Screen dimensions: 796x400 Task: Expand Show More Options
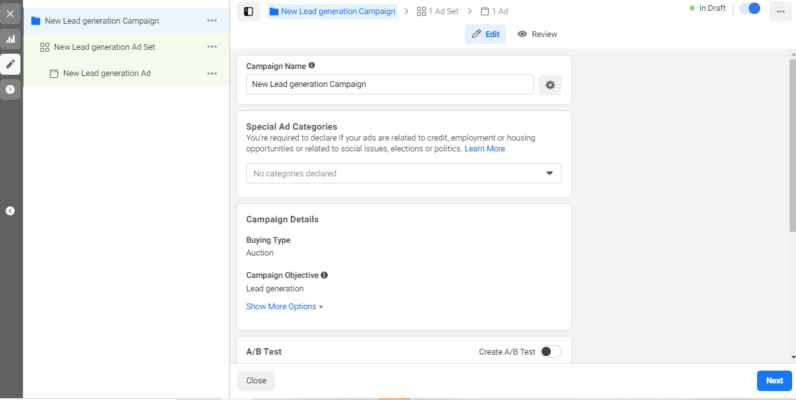[x=285, y=307]
